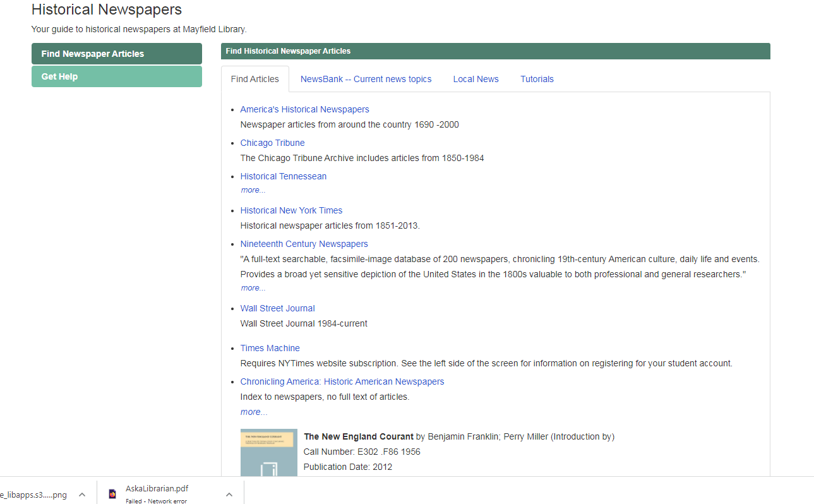Open the Nineteenth Century Newspapers database link
The height and width of the screenshot is (504, 814).
(x=304, y=244)
